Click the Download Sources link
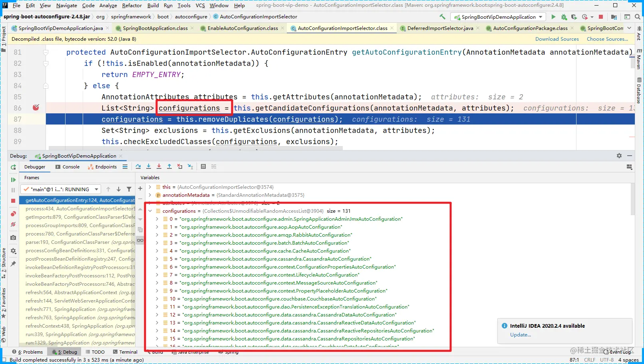Screen dimensions: 644x364 coord(557,39)
